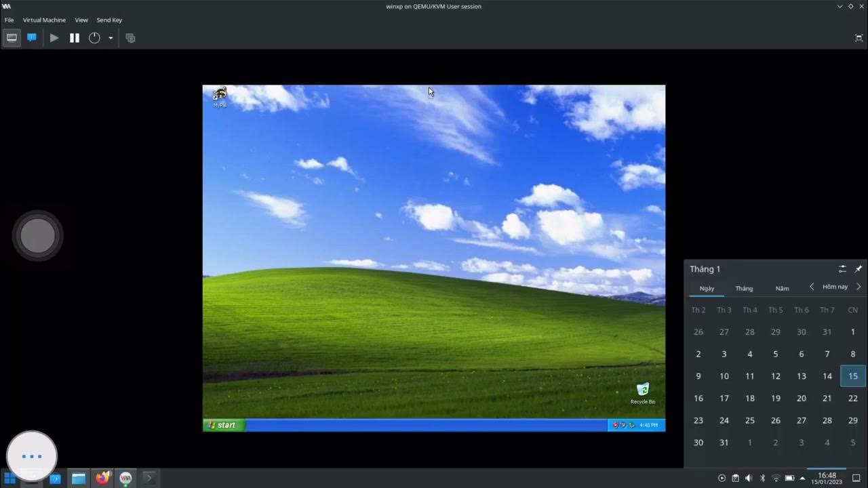Open the Wi-Fi network tray icon
This screenshot has height=488, width=868.
[776, 479]
